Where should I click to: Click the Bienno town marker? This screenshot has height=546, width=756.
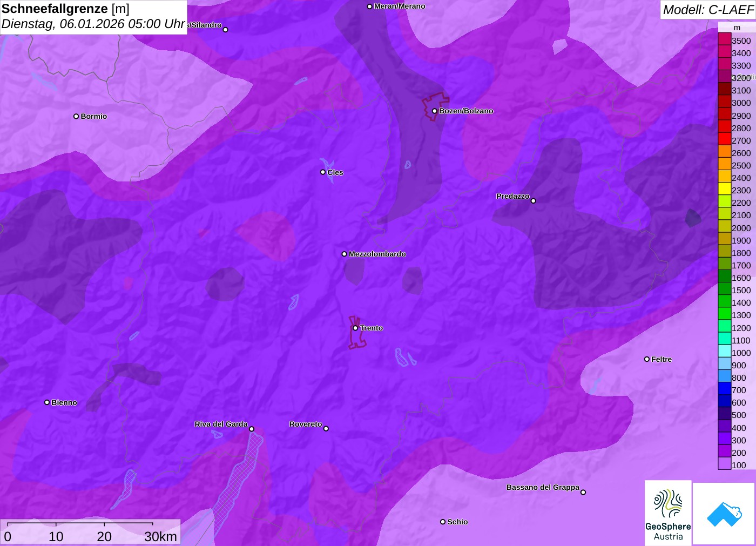pyautogui.click(x=47, y=402)
